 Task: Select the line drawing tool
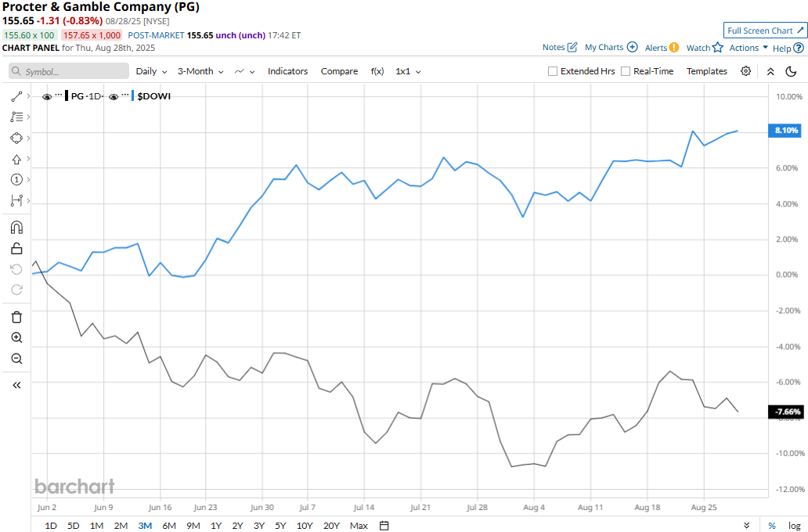coord(16,96)
